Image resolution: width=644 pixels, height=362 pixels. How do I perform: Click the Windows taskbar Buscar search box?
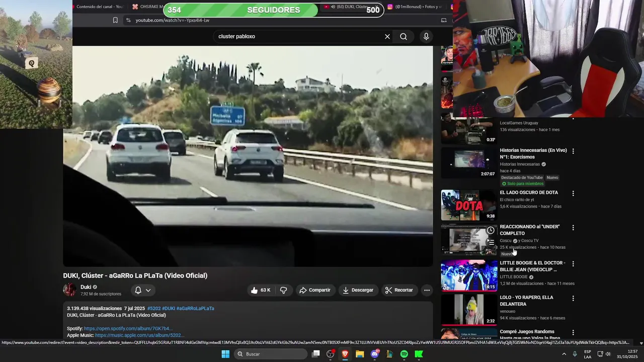[271, 354]
